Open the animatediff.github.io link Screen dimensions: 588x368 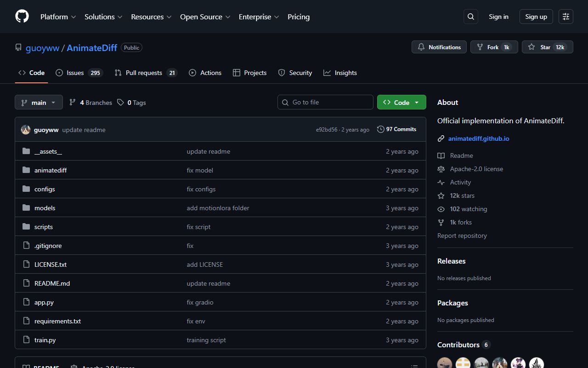[x=478, y=138]
